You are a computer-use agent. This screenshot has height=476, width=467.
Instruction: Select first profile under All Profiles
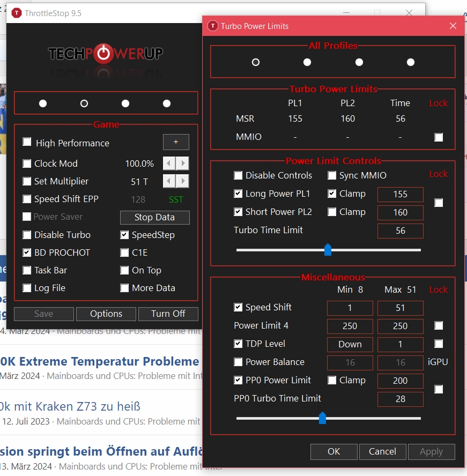click(x=256, y=62)
